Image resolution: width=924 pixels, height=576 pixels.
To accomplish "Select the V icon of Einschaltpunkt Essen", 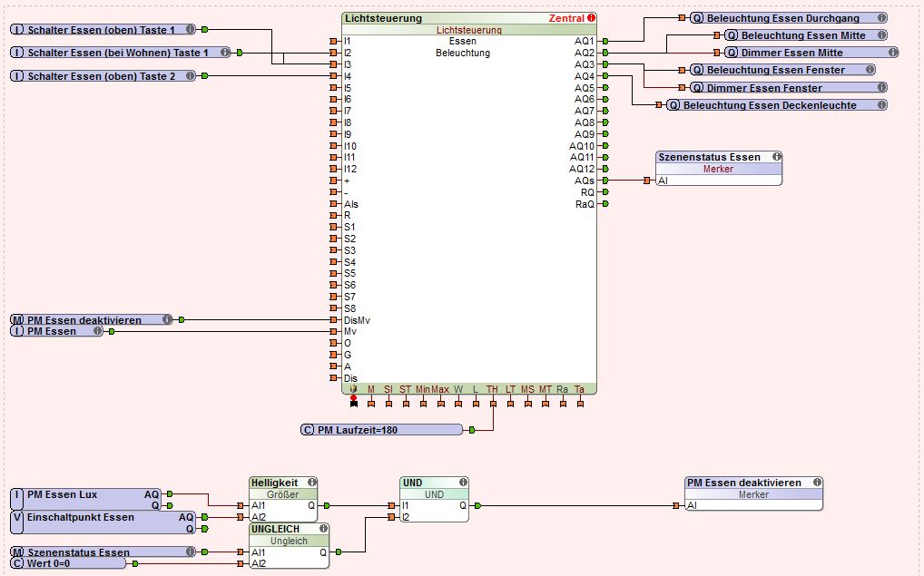I will pos(17,522).
